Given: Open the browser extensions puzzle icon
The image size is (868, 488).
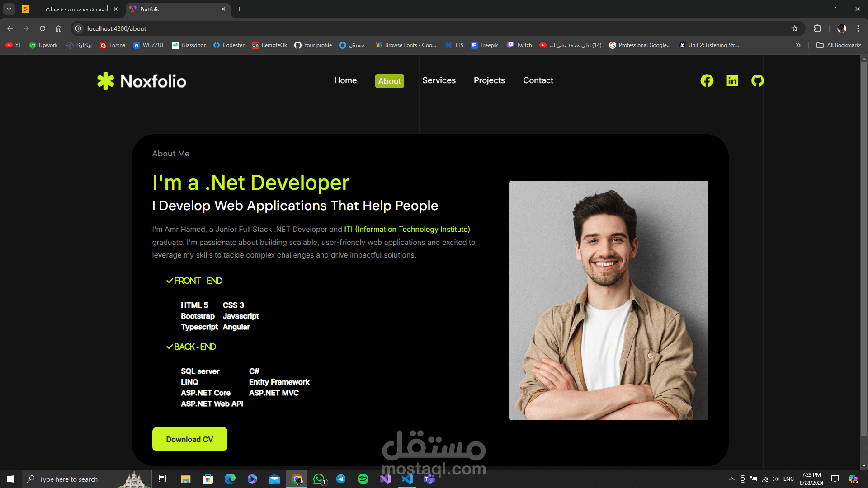Looking at the screenshot, I should click(817, 28).
